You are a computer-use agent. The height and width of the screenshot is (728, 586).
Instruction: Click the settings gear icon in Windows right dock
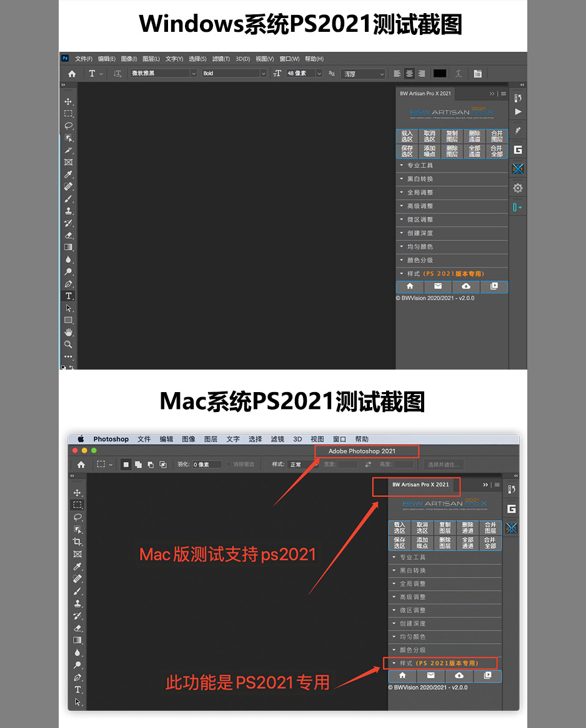coord(518,188)
